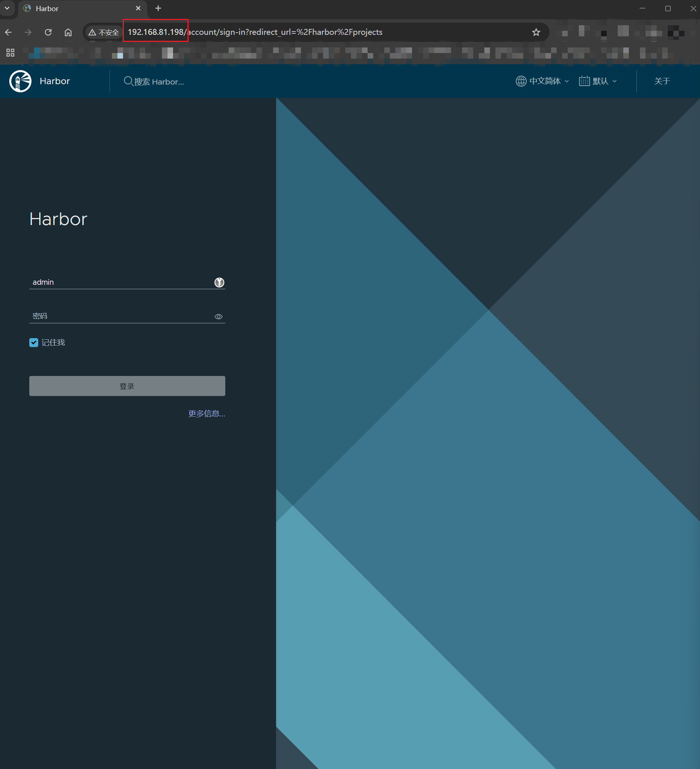700x769 pixels.
Task: Go to browser home page
Action: click(68, 32)
